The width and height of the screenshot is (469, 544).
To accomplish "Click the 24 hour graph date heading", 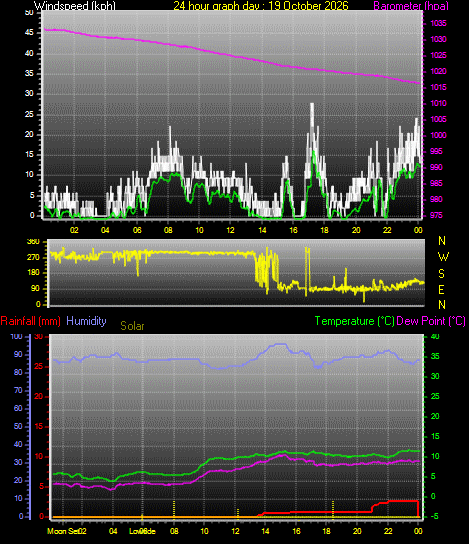I will pos(261,6).
